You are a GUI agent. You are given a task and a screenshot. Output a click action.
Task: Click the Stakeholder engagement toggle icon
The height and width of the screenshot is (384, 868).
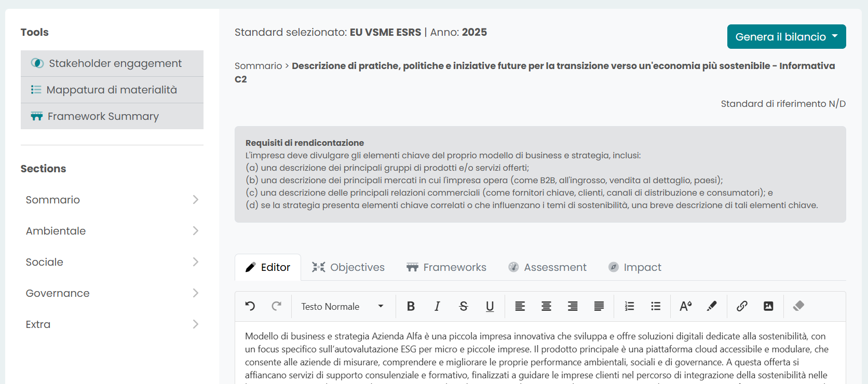point(37,63)
